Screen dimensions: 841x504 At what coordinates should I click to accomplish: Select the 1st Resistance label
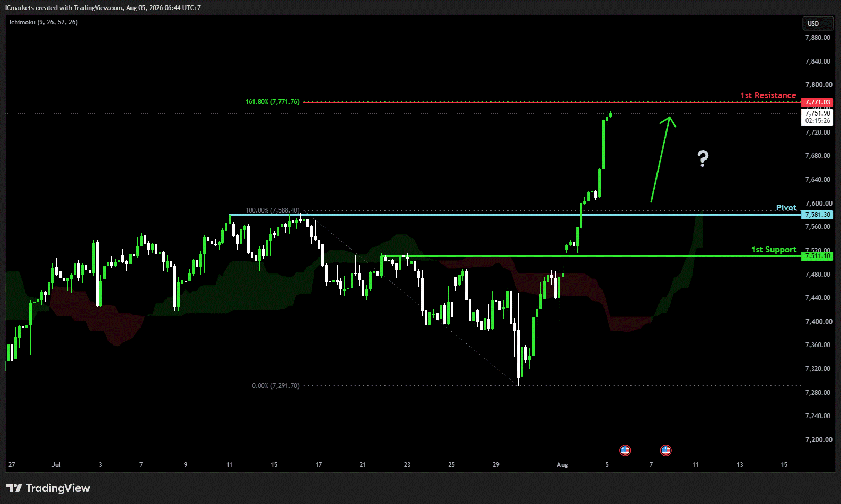click(768, 95)
